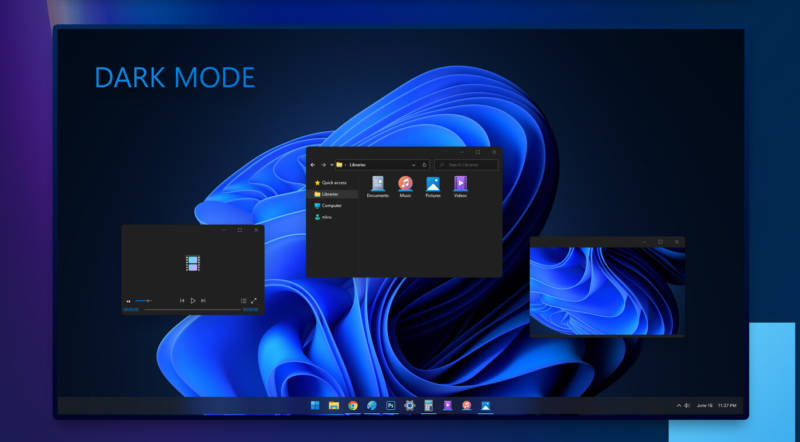
Task: Click the film strip placeholder in player
Action: (193, 263)
